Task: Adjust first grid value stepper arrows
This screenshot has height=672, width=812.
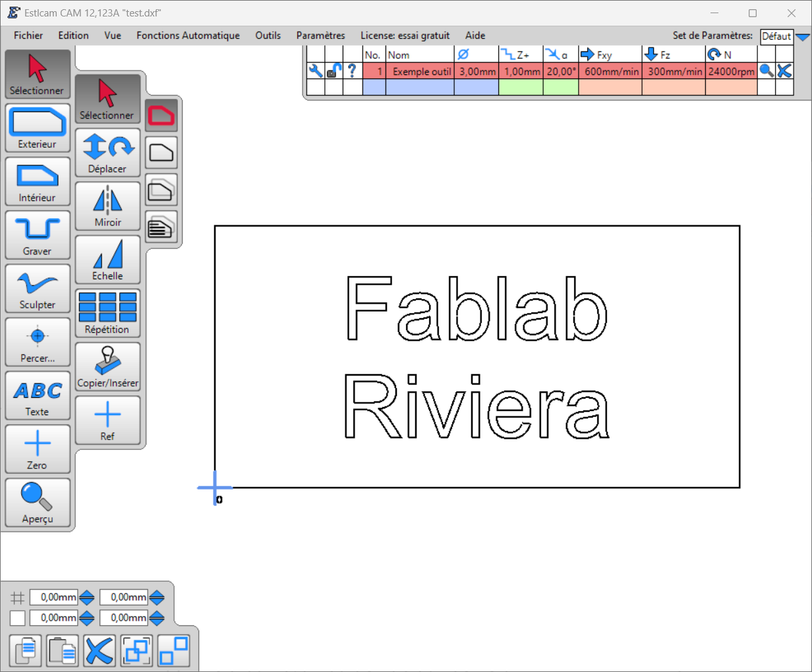Action: click(87, 598)
